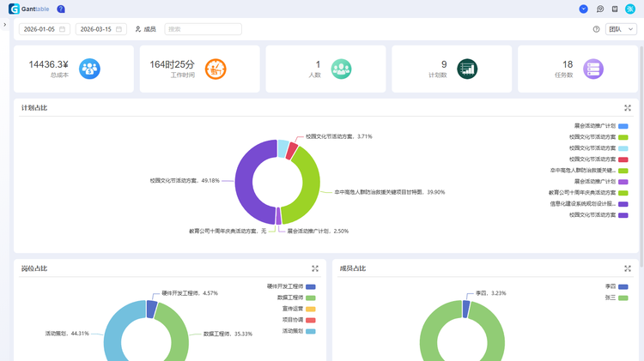
Task: Open the book documentation icon in the header
Action: coord(615,9)
